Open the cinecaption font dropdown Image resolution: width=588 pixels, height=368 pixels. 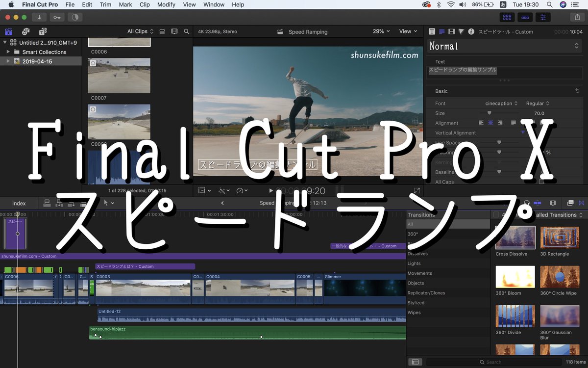502,104
